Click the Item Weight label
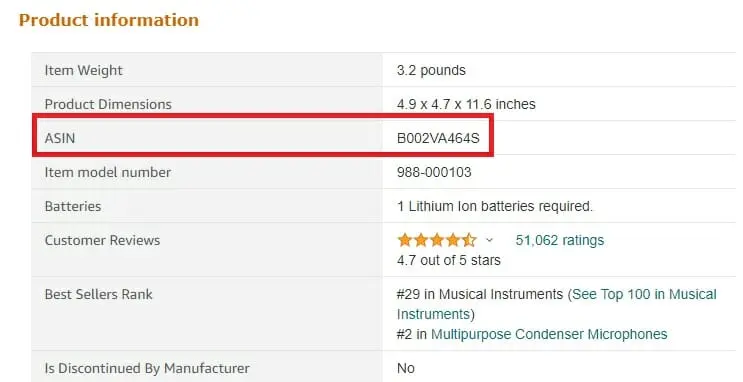 pos(83,70)
